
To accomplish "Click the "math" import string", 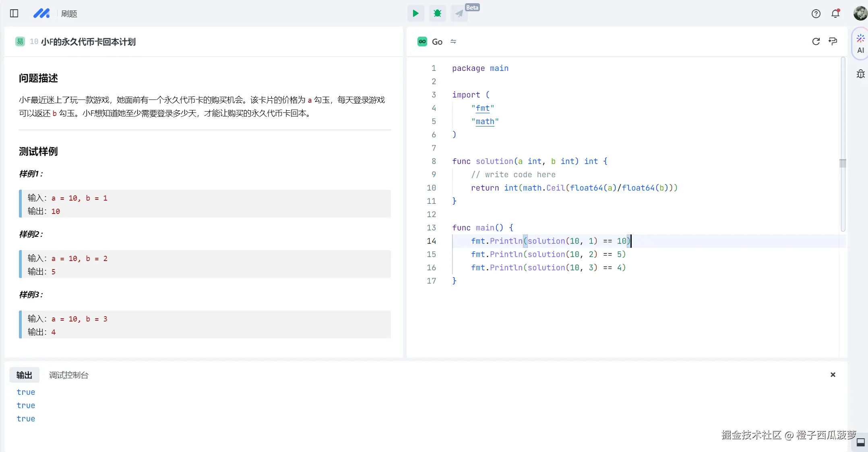I will (485, 121).
